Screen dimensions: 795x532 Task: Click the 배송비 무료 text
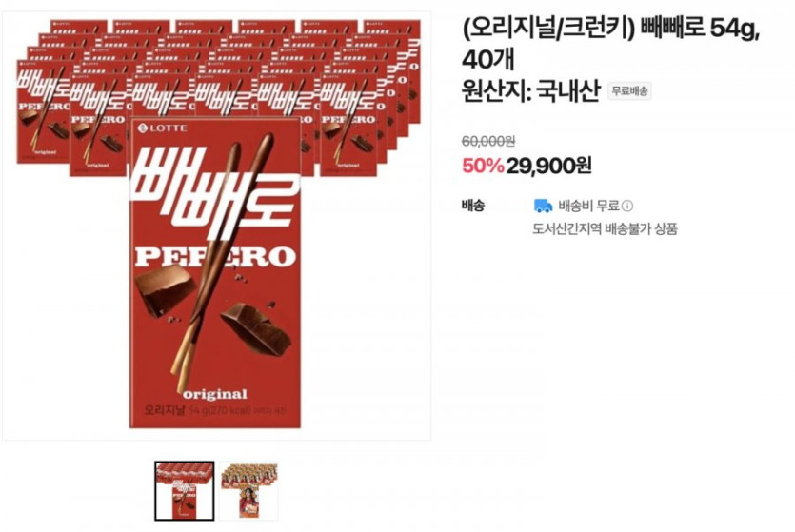(589, 206)
